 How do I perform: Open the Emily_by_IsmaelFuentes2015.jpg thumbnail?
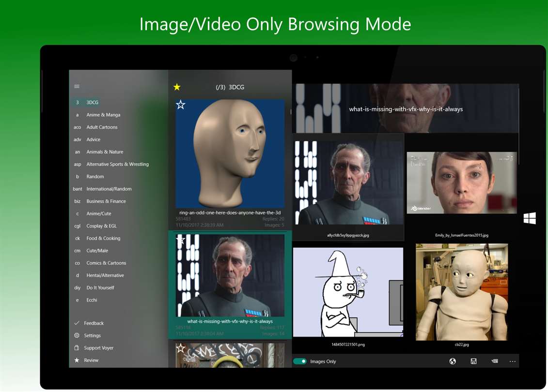(461, 183)
